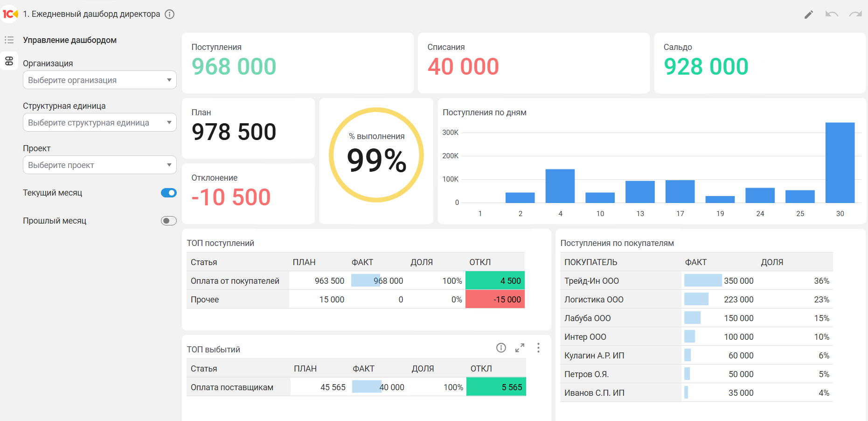The width and height of the screenshot is (868, 421).
Task: Click the ПОКУПАТЕЛЬ column header
Action: pos(590,262)
